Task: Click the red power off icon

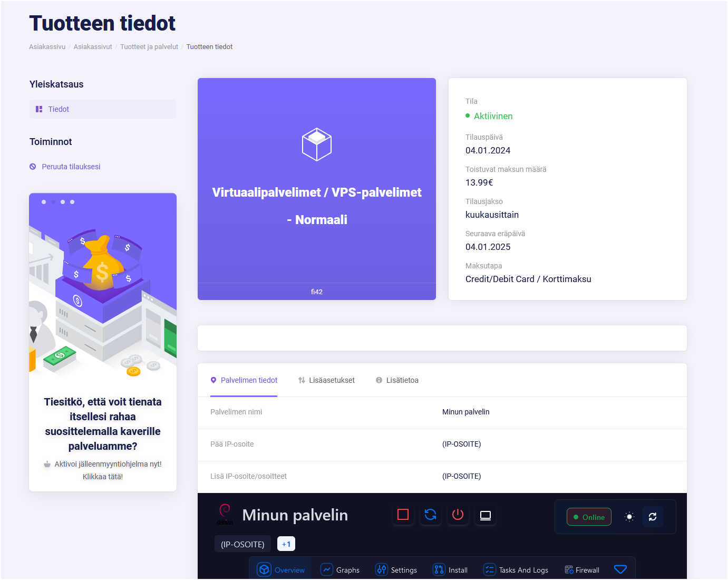Action: tap(458, 515)
